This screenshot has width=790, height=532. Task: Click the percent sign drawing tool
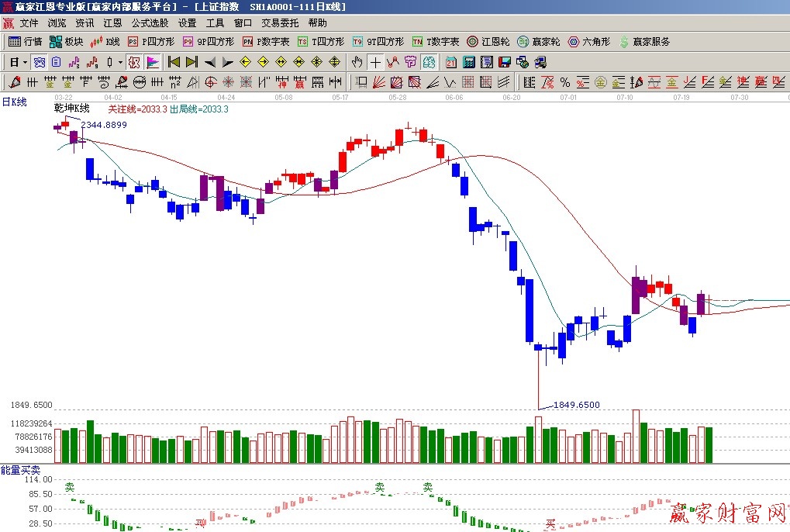coord(564,81)
